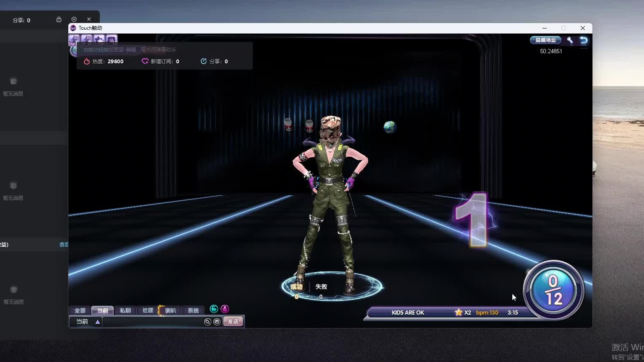
Task: Open the gear settings on overlay panel
Action: (x=74, y=19)
